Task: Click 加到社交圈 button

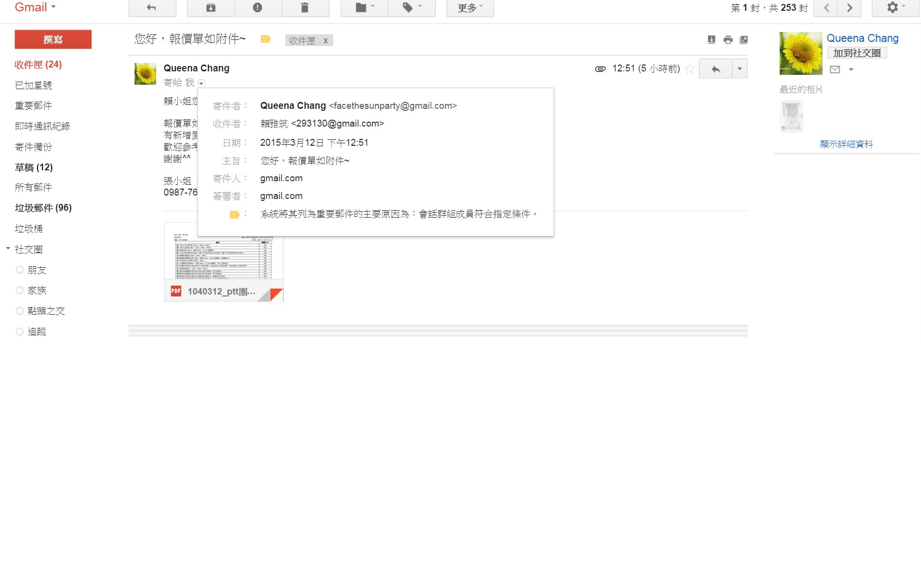Action: click(x=857, y=53)
